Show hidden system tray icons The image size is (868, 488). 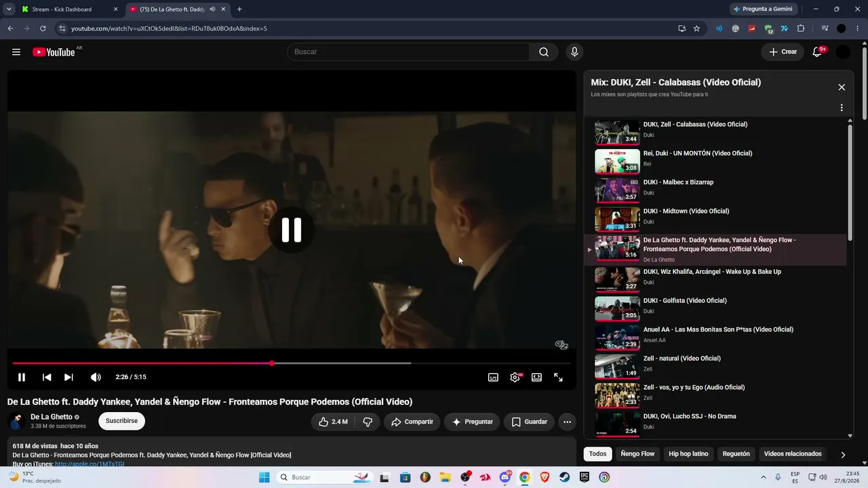pyautogui.click(x=763, y=477)
